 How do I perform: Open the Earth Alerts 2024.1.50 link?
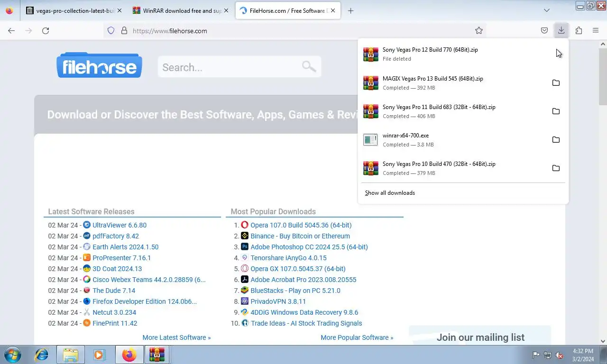pyautogui.click(x=126, y=247)
